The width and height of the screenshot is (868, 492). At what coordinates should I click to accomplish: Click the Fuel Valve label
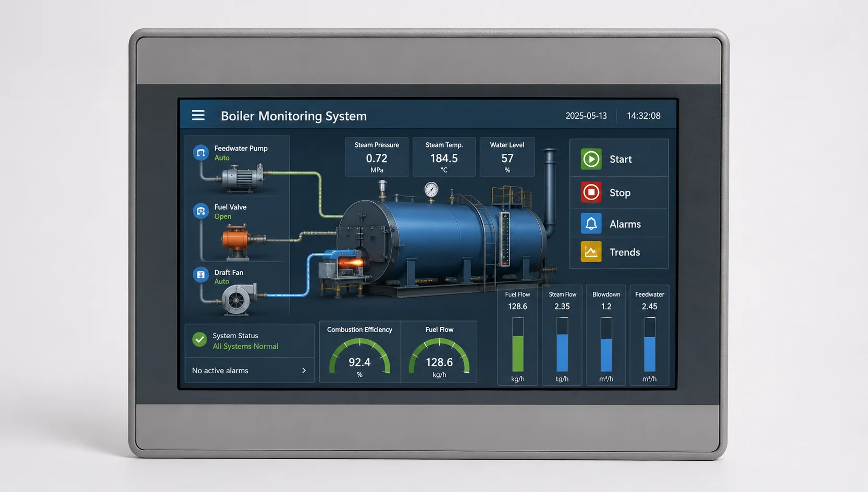230,207
